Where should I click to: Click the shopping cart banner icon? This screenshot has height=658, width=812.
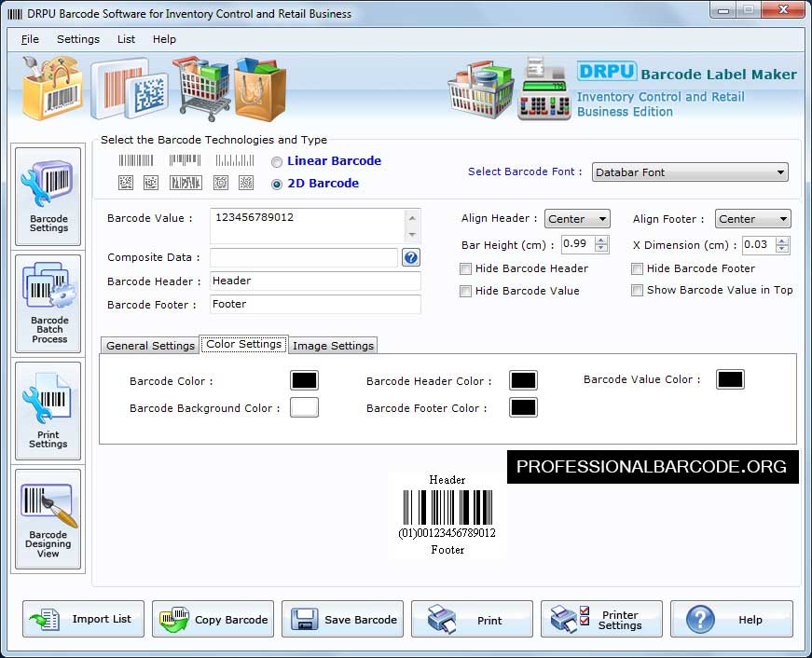point(202,88)
